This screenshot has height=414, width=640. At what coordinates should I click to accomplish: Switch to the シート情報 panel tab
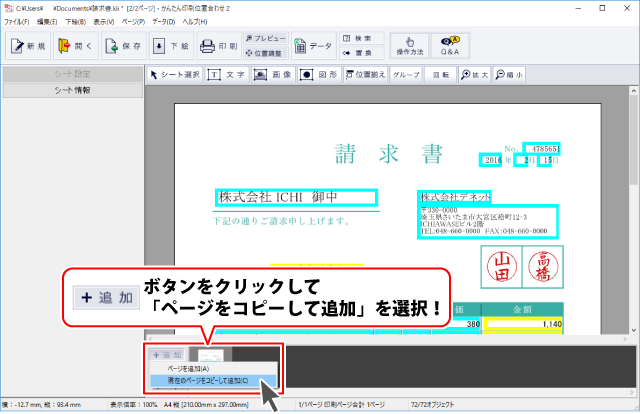72,90
